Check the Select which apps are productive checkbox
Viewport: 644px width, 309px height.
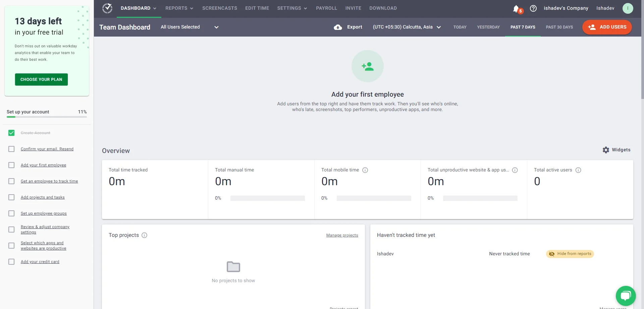tap(11, 246)
